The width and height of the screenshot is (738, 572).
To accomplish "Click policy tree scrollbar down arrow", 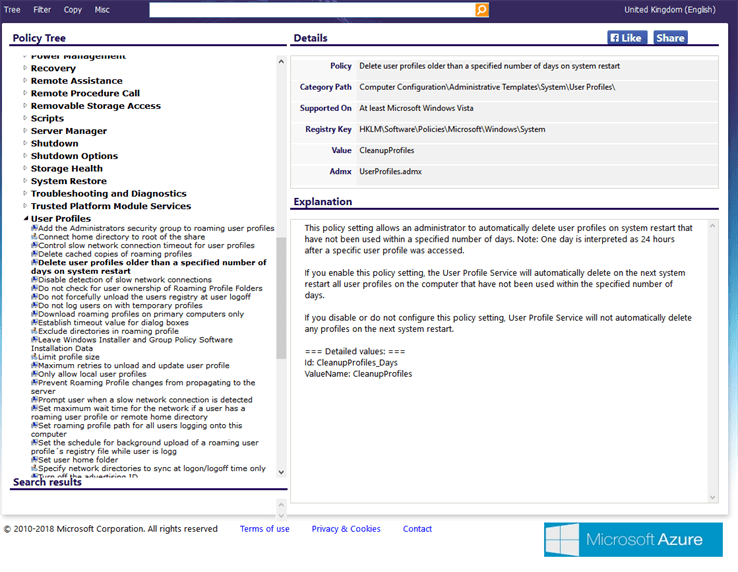I will (x=281, y=472).
